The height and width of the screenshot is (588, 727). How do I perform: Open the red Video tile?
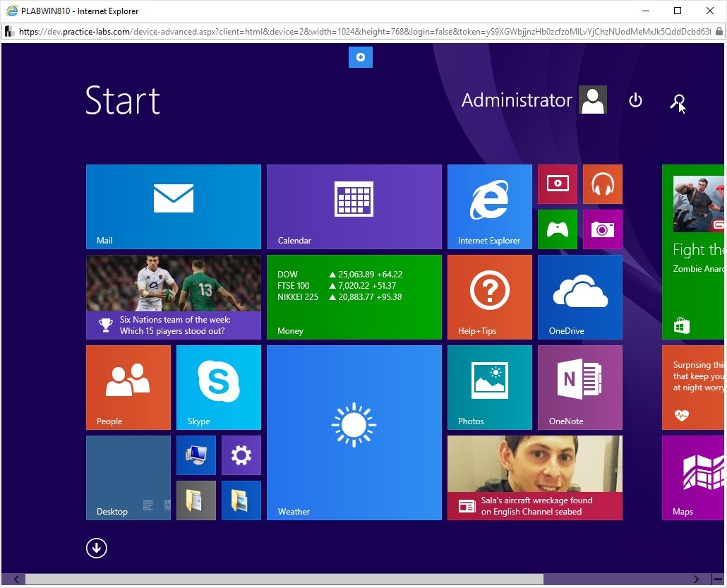(x=558, y=184)
